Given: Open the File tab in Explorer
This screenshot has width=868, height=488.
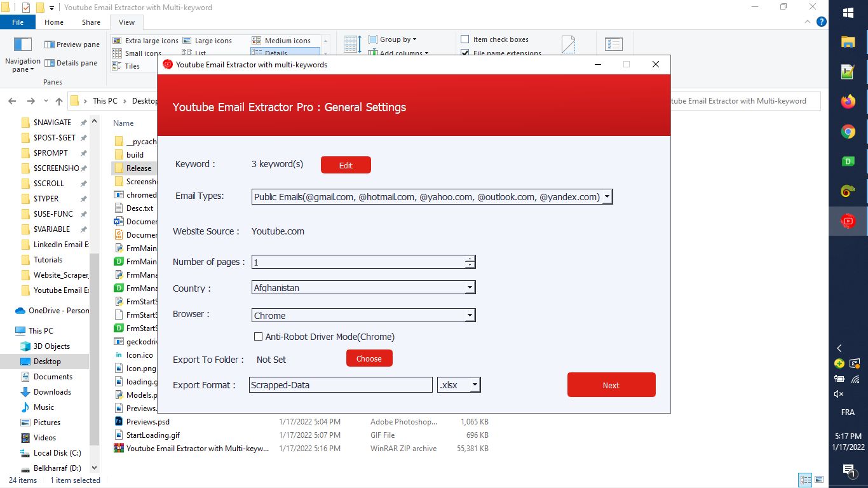Looking at the screenshot, I should pyautogui.click(x=18, y=22).
